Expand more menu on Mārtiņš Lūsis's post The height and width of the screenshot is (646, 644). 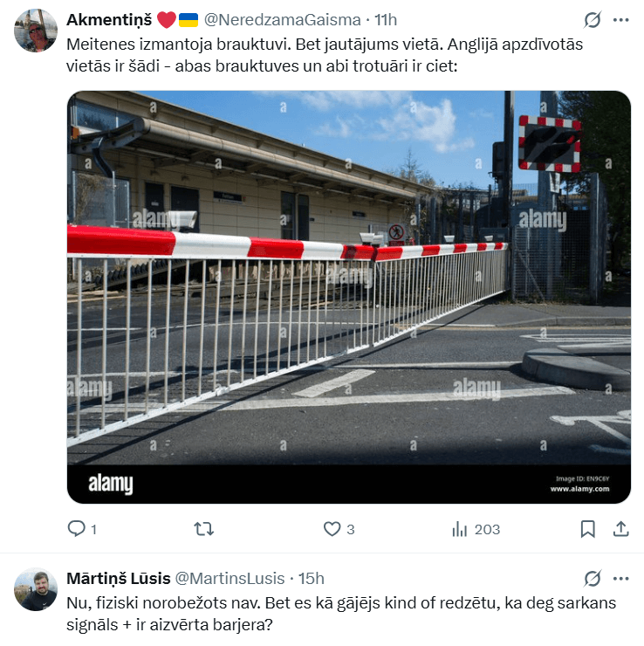coord(621,579)
